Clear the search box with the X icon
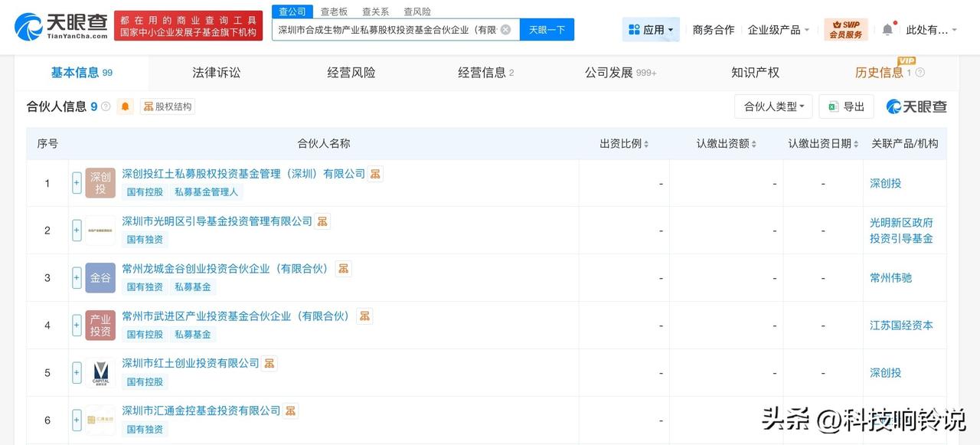980x445 pixels. click(x=505, y=30)
